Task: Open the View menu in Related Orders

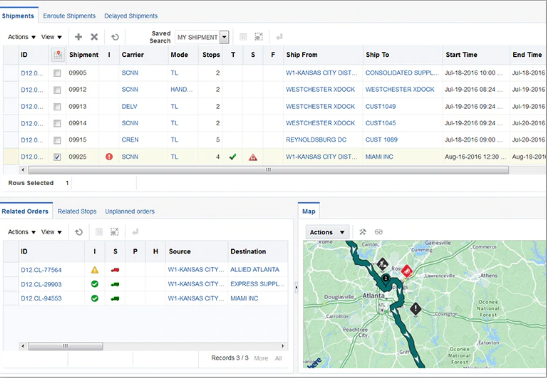Action: [51, 232]
